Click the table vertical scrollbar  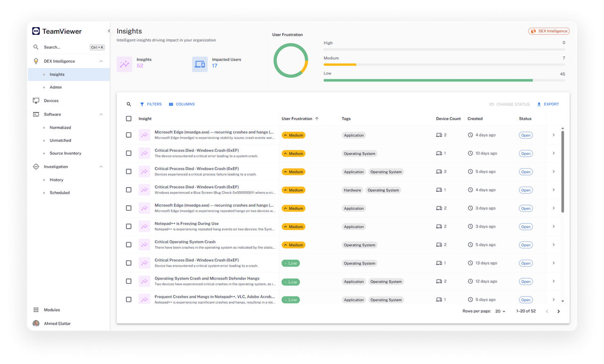pyautogui.click(x=562, y=172)
